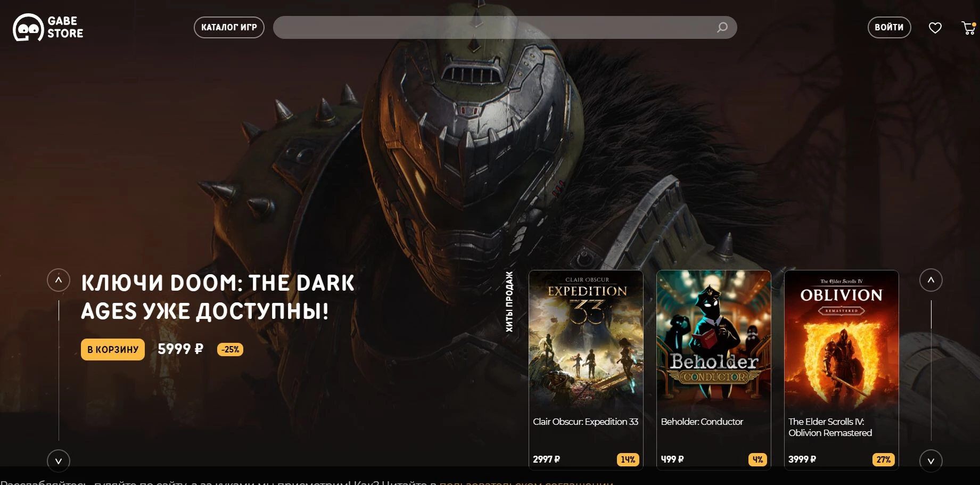980x485 pixels.
Task: Click the search magnifier icon
Action: pyautogui.click(x=722, y=27)
